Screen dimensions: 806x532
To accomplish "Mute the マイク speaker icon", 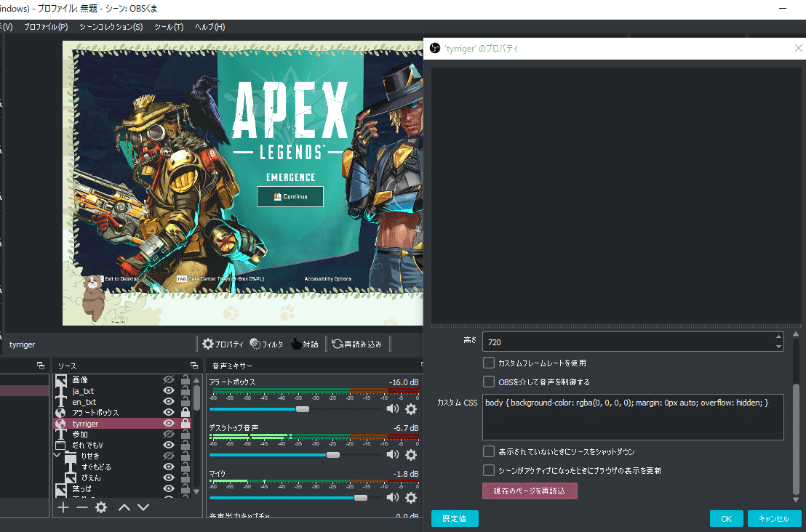I will click(x=393, y=497).
